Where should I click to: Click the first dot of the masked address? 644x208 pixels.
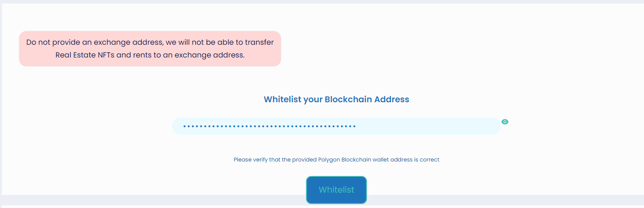(x=185, y=126)
